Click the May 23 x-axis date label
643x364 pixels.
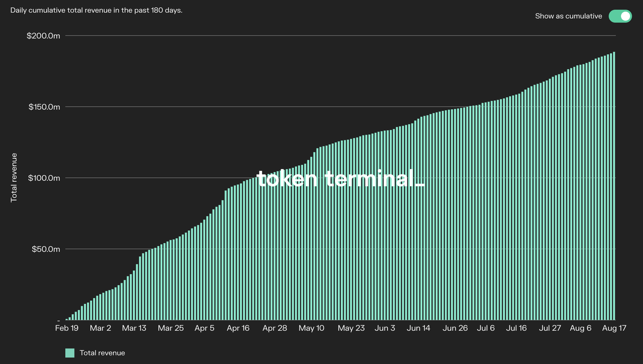352,328
